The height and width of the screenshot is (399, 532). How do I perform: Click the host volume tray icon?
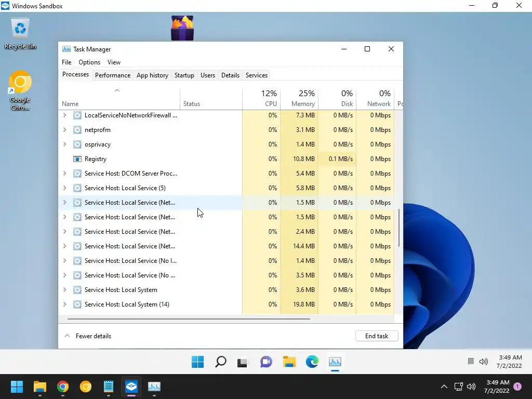coord(471,387)
